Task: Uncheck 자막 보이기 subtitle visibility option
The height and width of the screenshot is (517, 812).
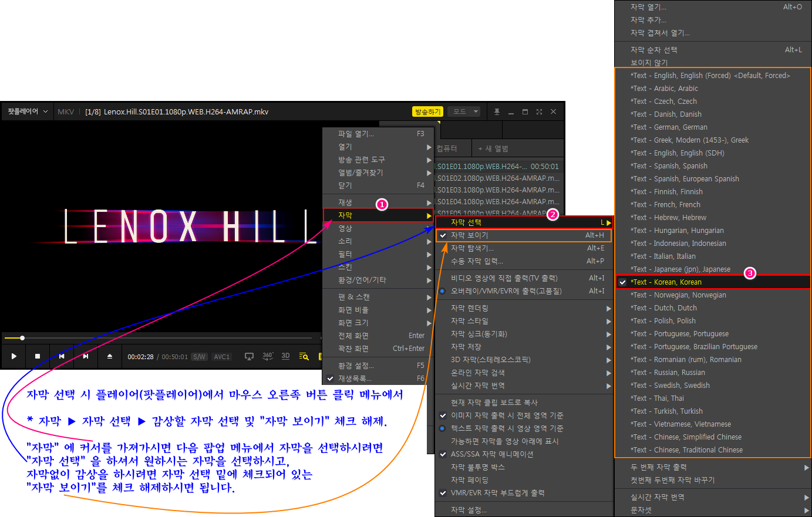Action: [470, 235]
